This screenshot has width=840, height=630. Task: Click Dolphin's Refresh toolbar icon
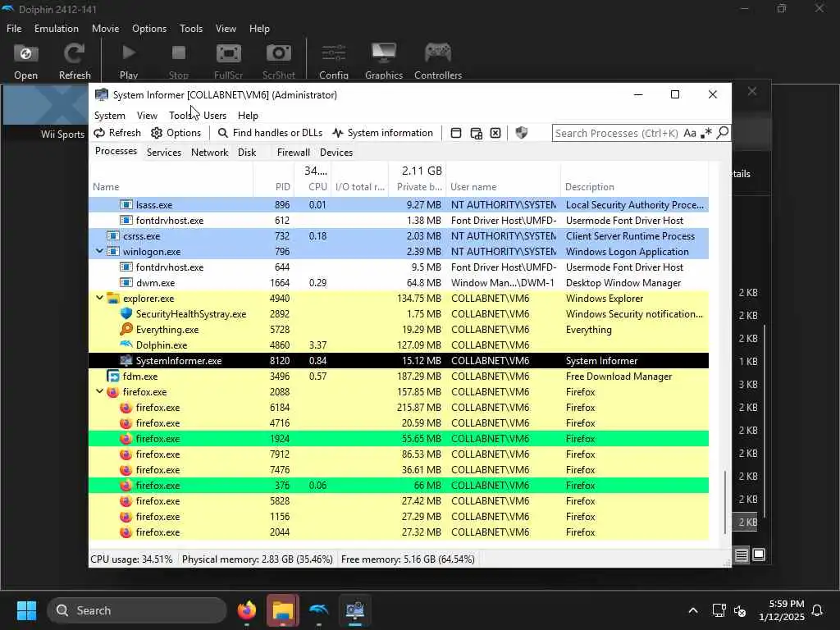click(x=75, y=53)
